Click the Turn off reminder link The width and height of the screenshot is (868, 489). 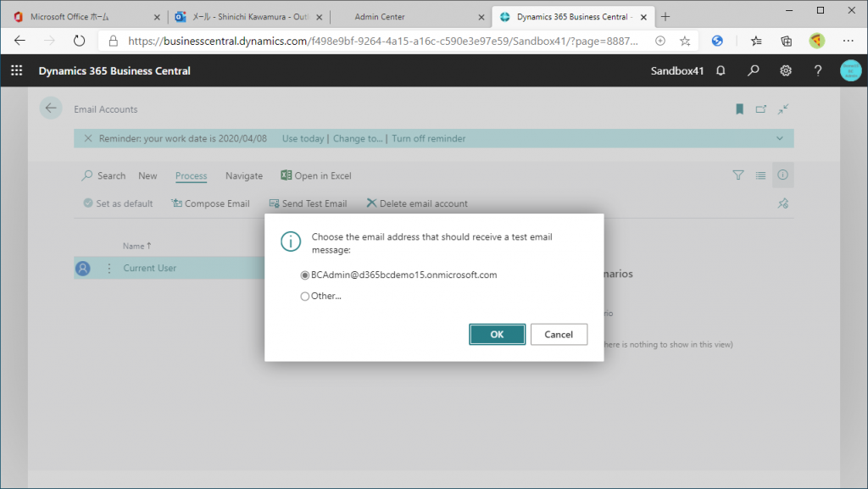428,138
